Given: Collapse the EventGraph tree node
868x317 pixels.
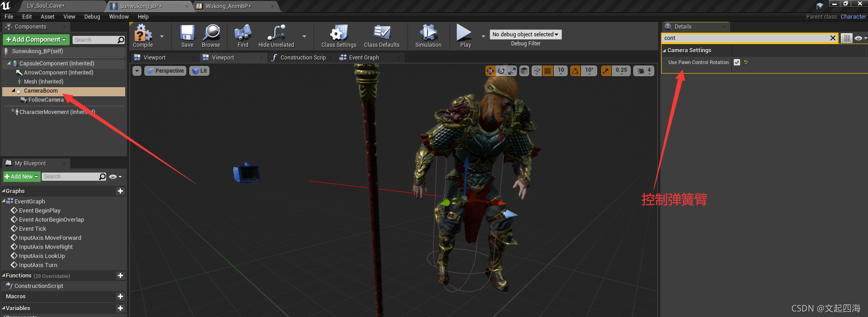Looking at the screenshot, I should pyautogui.click(x=4, y=201).
